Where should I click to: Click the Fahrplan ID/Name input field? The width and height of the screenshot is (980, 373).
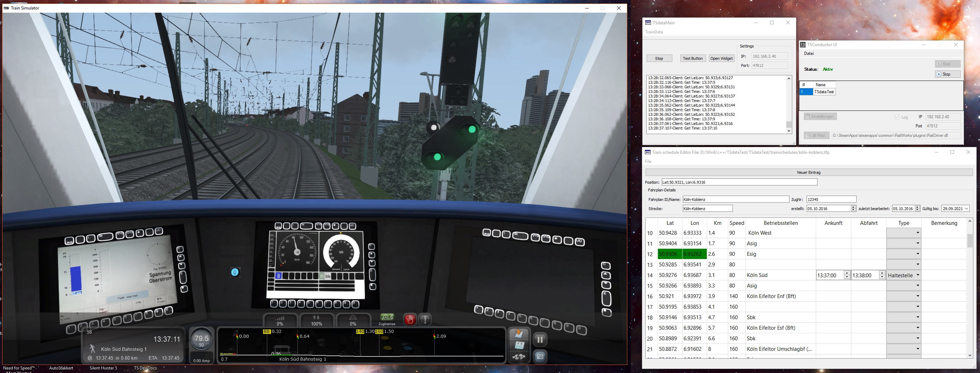(x=736, y=200)
